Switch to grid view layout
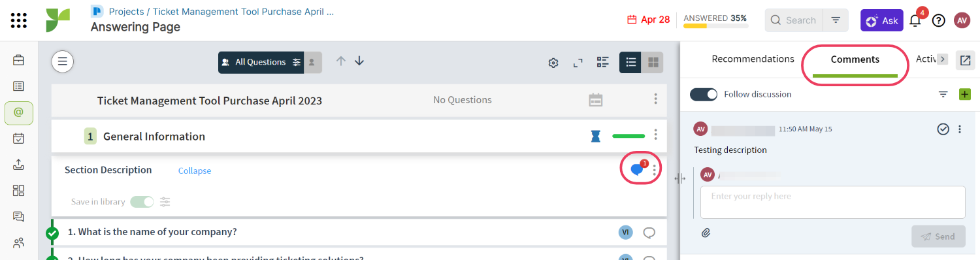 tap(652, 62)
